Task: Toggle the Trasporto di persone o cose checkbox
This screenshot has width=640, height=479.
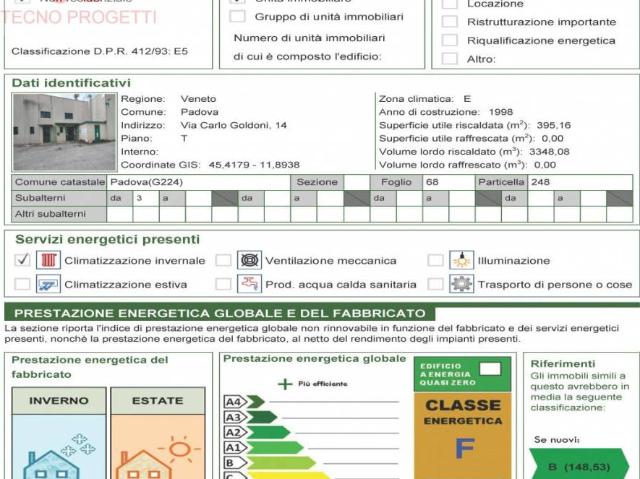Action: click(436, 284)
